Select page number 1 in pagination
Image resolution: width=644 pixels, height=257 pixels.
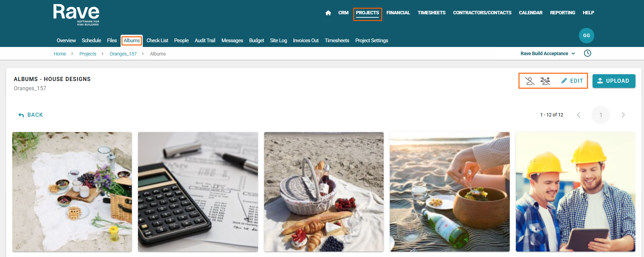coord(600,115)
